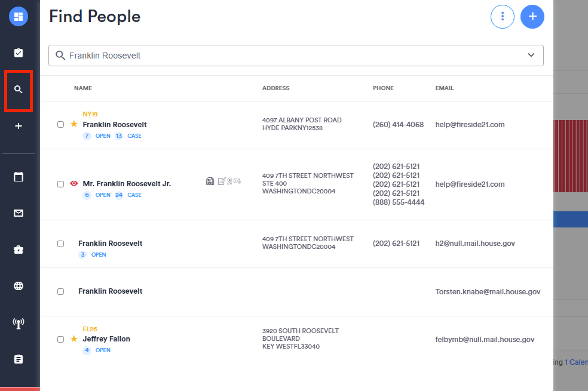Select the broadcast antenna icon in sidebar
588x391 pixels.
19,322
